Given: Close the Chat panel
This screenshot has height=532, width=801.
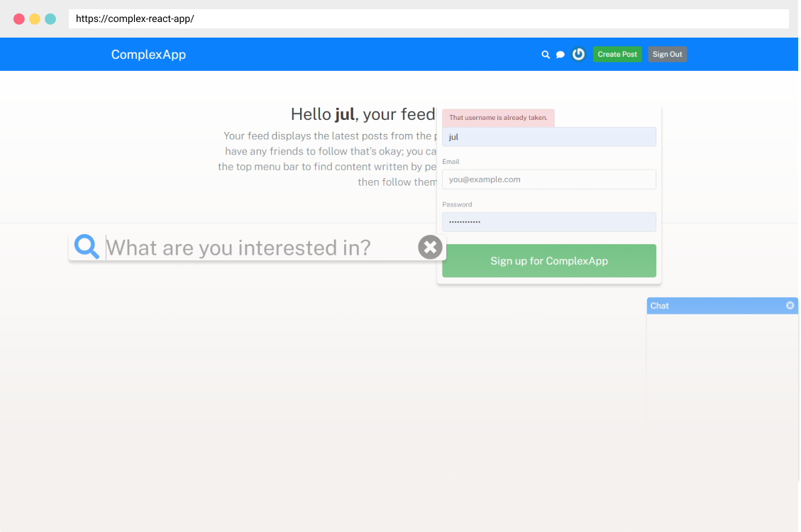Looking at the screenshot, I should point(790,305).
